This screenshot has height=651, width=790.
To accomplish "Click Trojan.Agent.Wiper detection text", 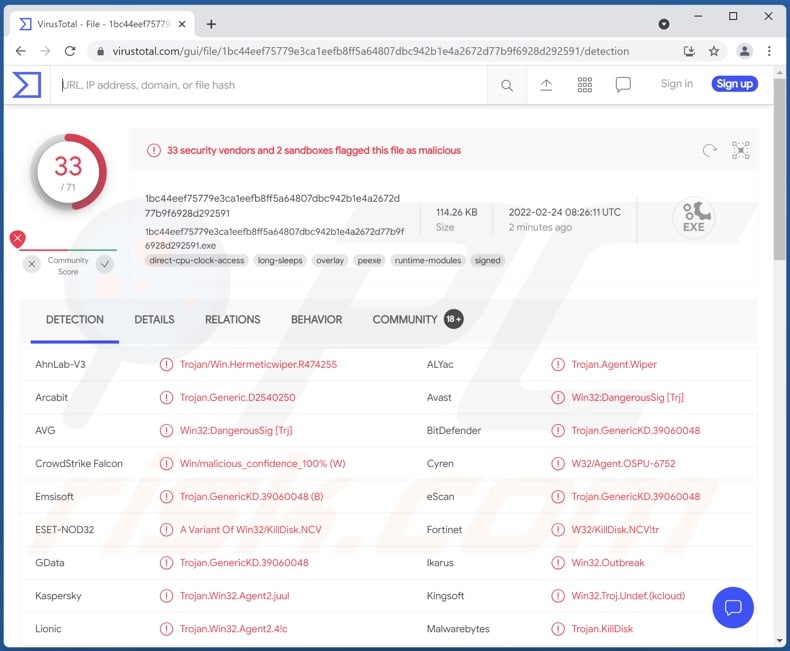I will 614,364.
